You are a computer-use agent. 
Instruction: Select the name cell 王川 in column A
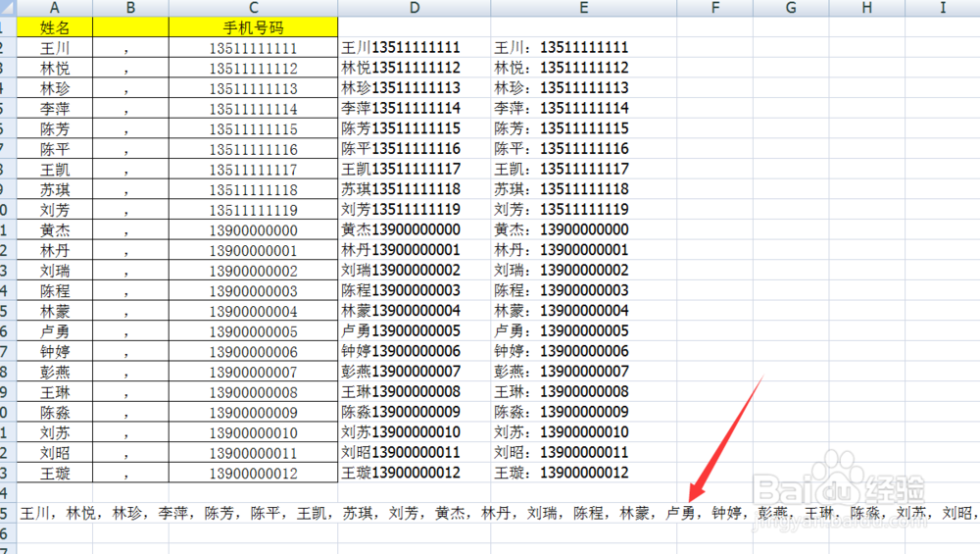(x=54, y=48)
